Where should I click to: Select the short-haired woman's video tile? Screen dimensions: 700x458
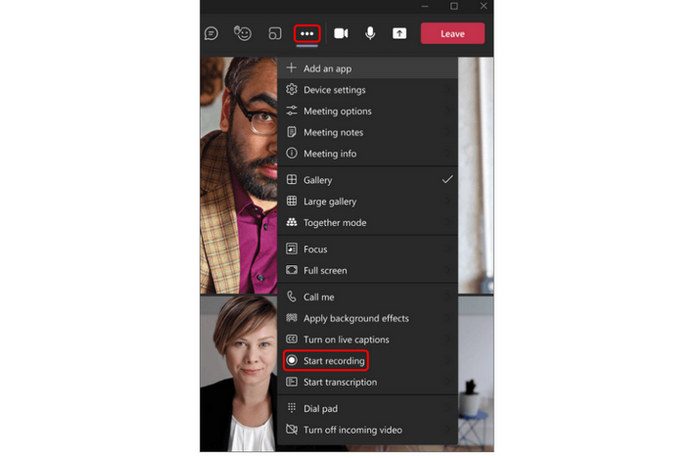[x=239, y=374]
